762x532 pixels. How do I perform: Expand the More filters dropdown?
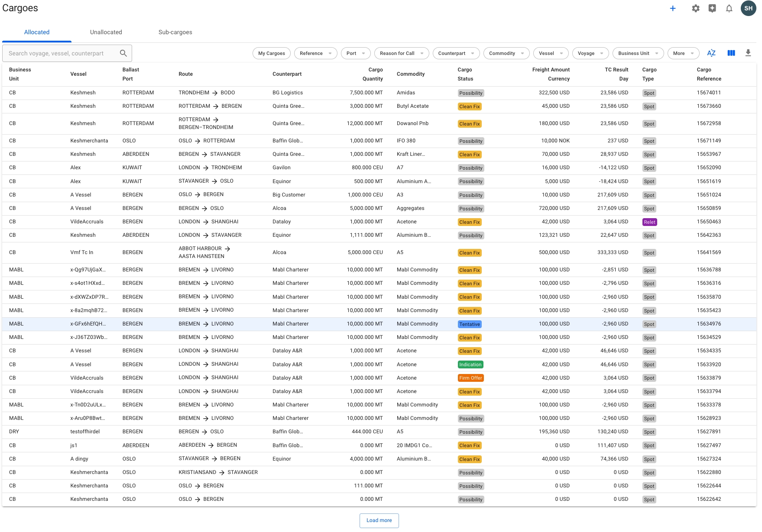click(683, 53)
